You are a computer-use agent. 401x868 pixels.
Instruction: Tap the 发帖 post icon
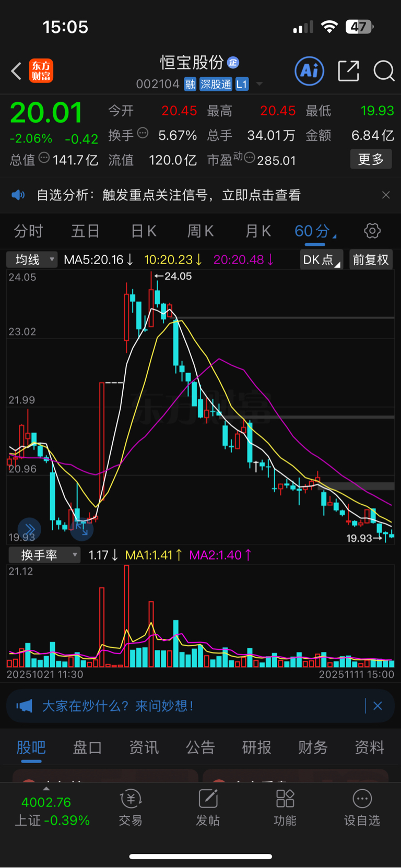click(x=208, y=807)
